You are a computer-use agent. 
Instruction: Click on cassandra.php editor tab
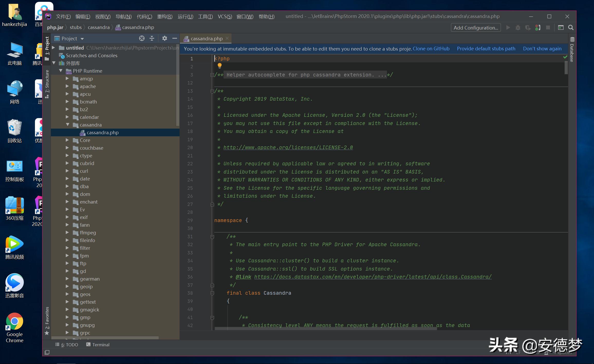pyautogui.click(x=205, y=38)
